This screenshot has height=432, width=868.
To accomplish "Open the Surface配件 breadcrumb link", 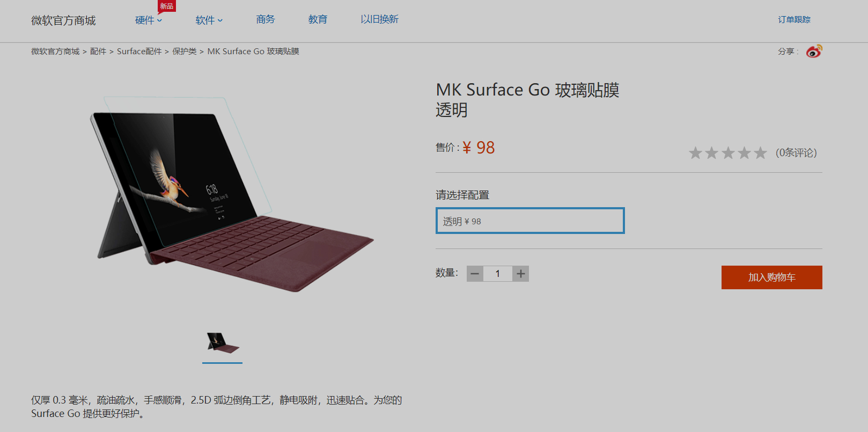I will 139,52.
